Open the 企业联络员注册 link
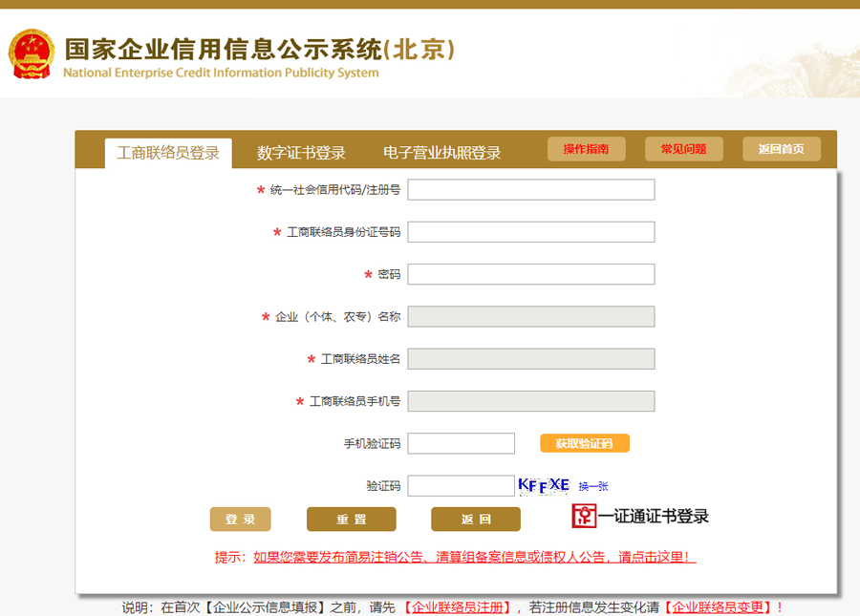 tap(458, 607)
